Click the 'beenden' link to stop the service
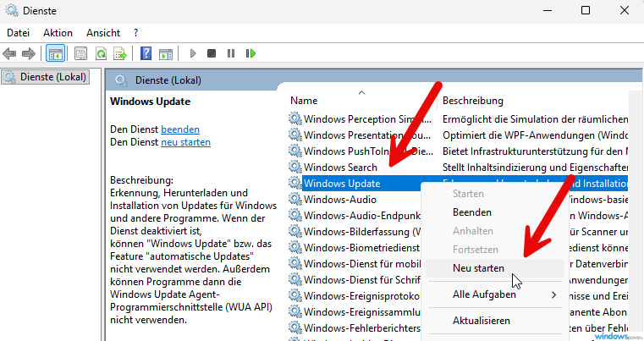 point(180,129)
